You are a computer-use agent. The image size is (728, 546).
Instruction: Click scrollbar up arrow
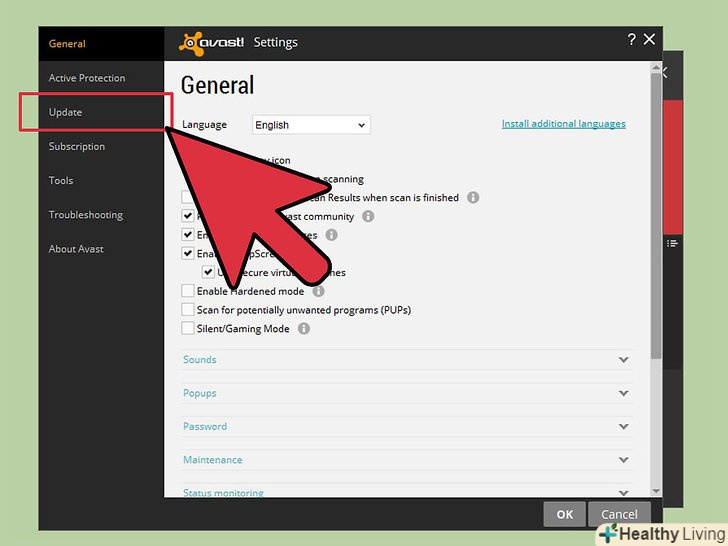pyautogui.click(x=656, y=68)
